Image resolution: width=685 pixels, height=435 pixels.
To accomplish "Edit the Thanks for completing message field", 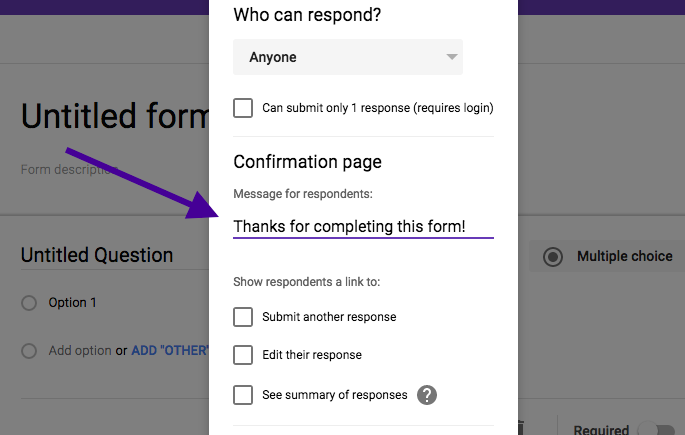I will click(363, 227).
